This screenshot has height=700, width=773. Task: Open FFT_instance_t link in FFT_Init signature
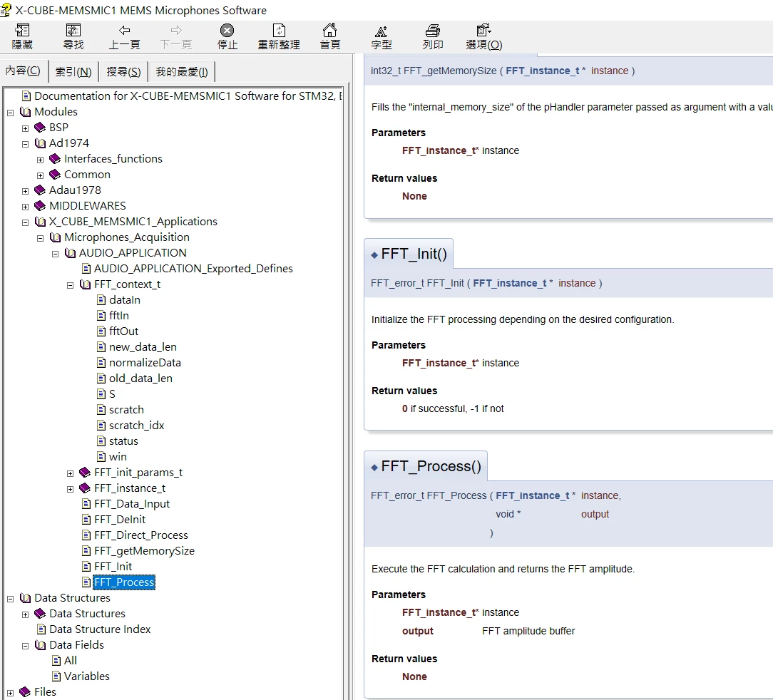tap(510, 283)
